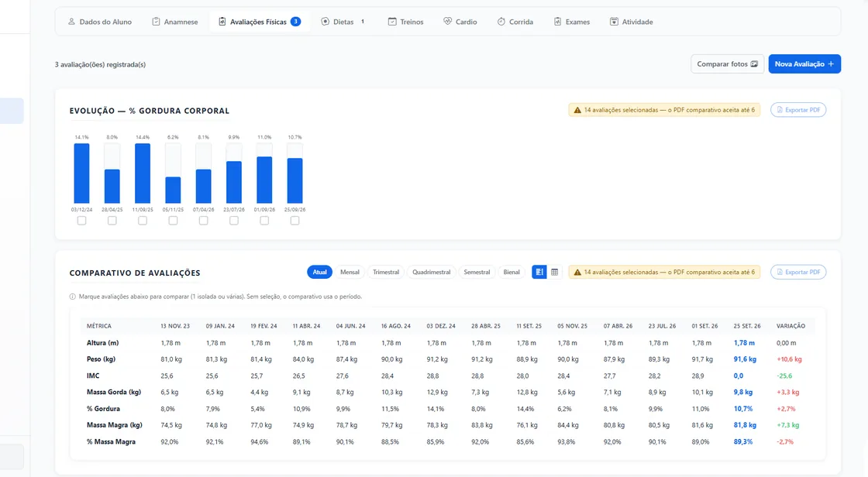Viewport: 868px width, 477px height.
Task: Select the Semestral period filter
Action: 477,273
